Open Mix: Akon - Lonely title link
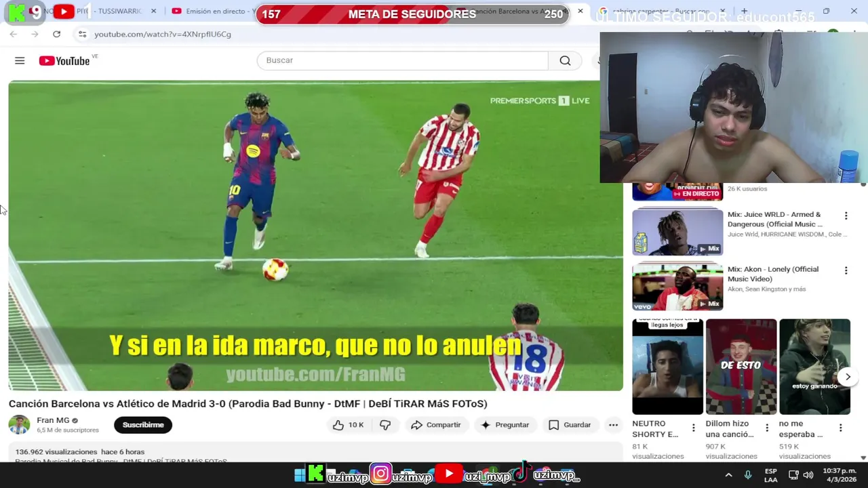The height and width of the screenshot is (488, 868). click(x=773, y=274)
